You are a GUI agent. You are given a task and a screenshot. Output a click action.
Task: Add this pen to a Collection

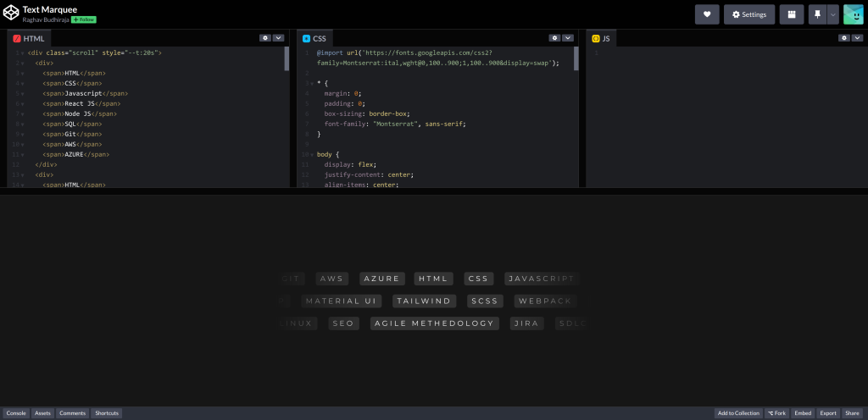tap(738, 413)
